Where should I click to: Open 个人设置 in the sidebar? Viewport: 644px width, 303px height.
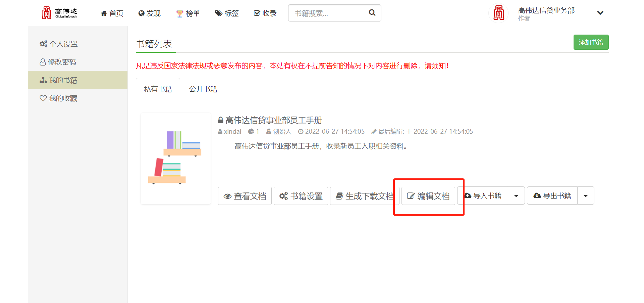coord(59,44)
